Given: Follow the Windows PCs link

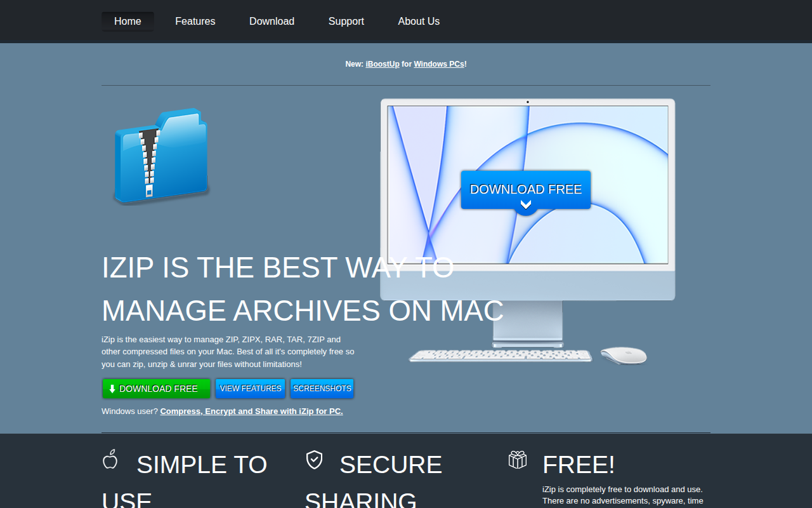Looking at the screenshot, I should [439, 64].
